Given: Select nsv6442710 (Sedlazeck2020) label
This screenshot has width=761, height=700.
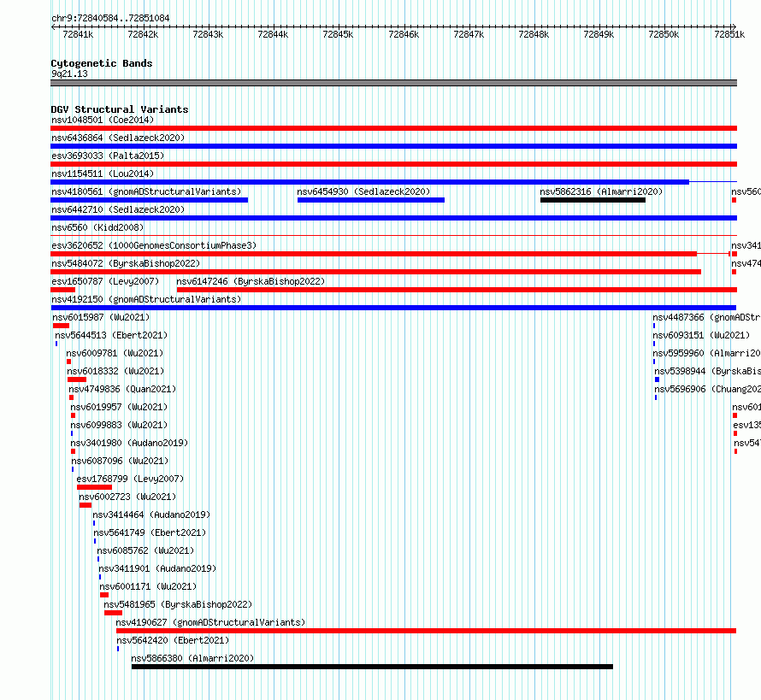Looking at the screenshot, I should coord(118,209).
